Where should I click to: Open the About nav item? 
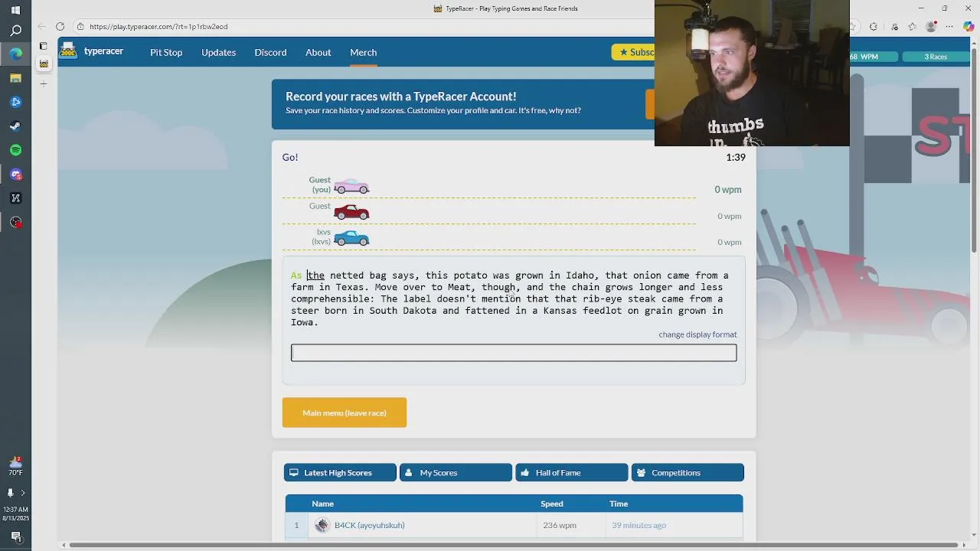coord(318,53)
